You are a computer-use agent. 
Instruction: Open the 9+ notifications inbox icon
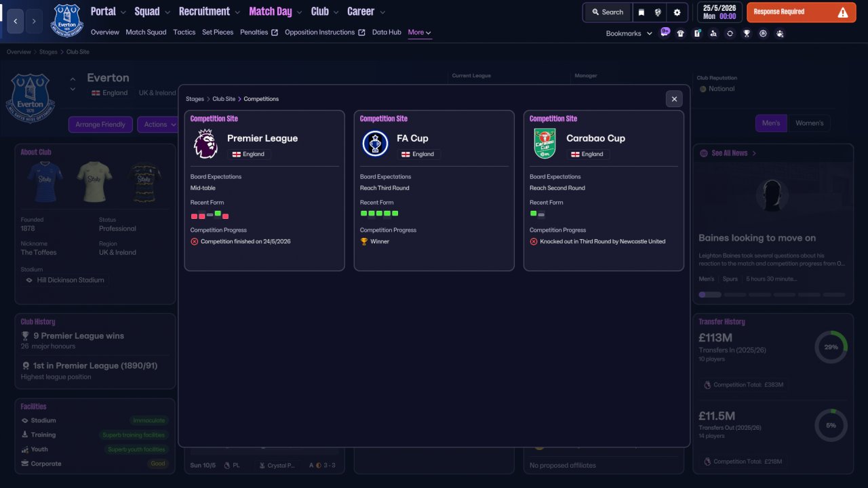(665, 33)
